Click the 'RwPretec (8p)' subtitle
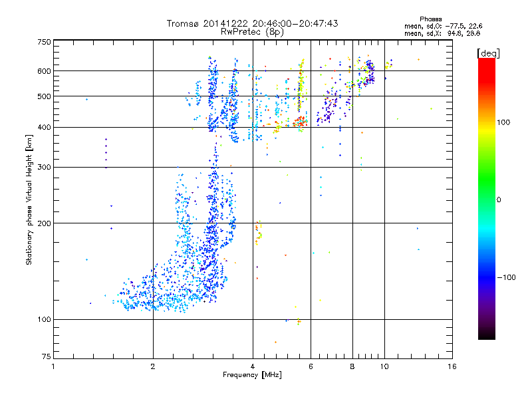This screenshot has height=399, width=532. pos(252,32)
